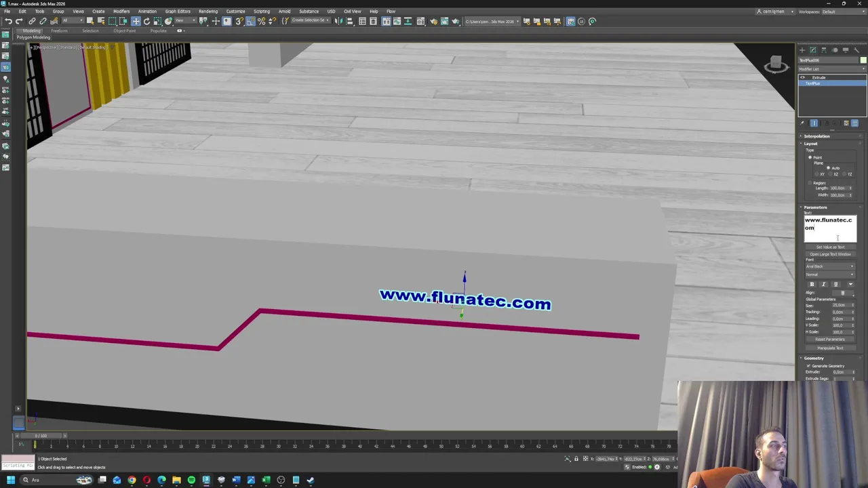Activate the Select and Link tool
Screen dimensions: 868x488
[x=32, y=21]
